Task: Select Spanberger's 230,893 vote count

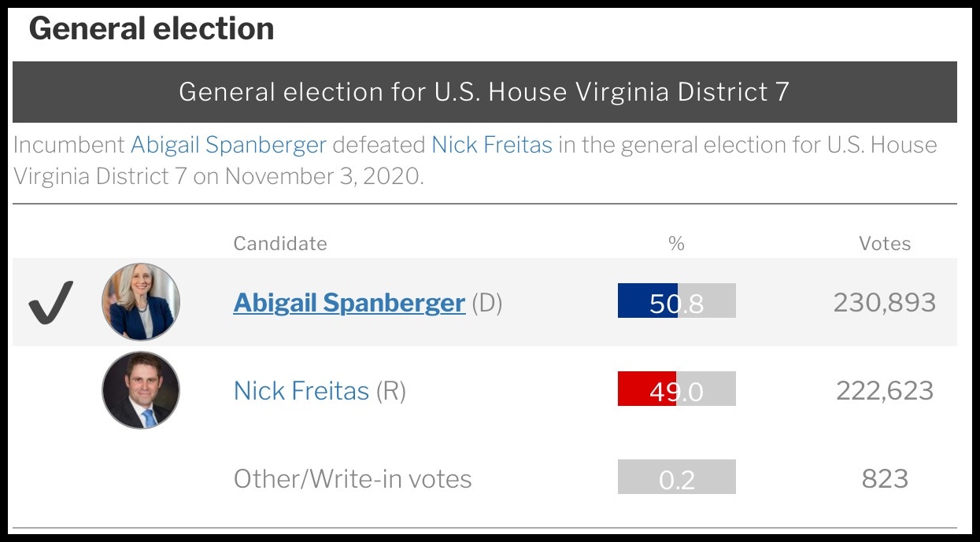Action: (x=885, y=303)
